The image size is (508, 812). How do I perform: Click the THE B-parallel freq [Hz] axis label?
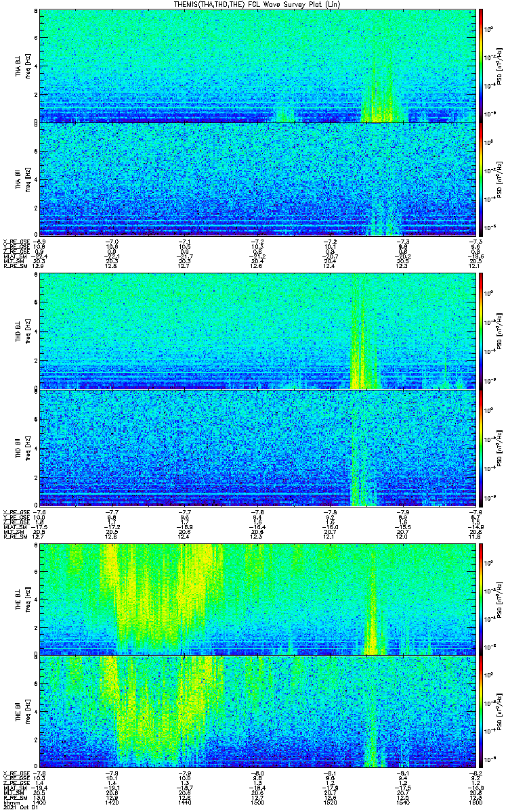pyautogui.click(x=27, y=711)
